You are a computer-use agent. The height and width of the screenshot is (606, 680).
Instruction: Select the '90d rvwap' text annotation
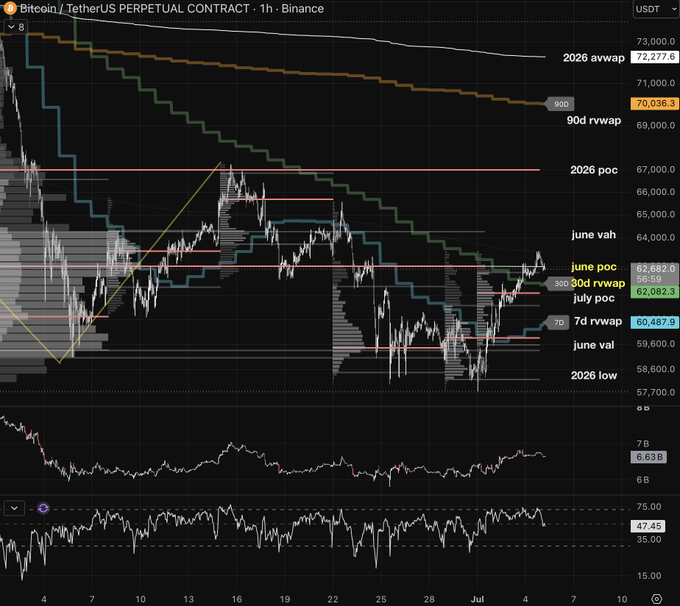click(x=594, y=120)
